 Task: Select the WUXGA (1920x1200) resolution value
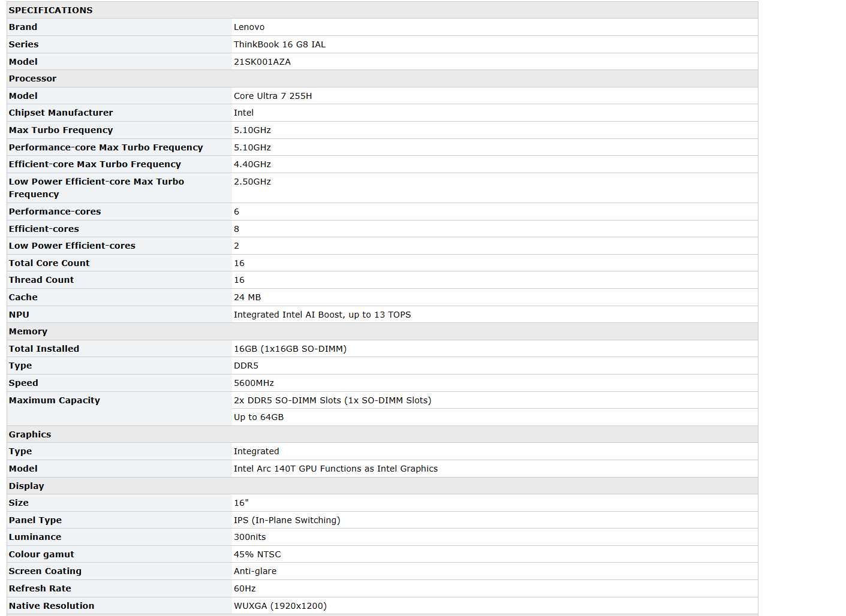click(x=280, y=606)
